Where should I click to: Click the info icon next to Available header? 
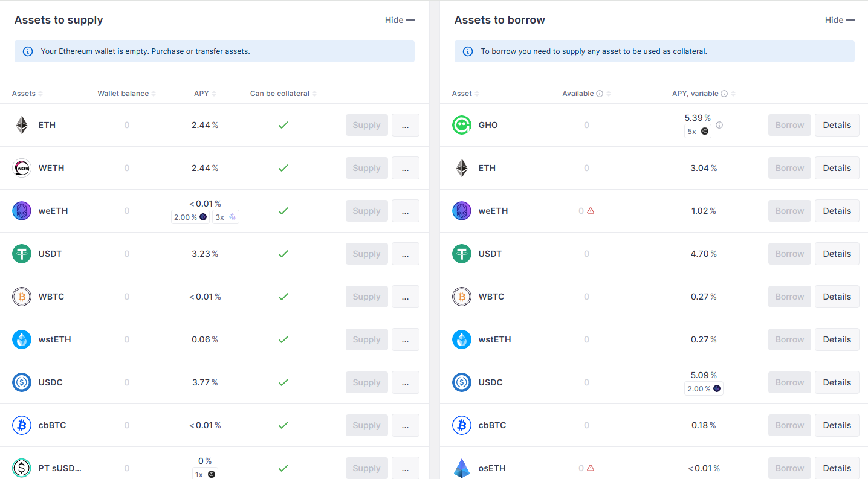(x=600, y=94)
